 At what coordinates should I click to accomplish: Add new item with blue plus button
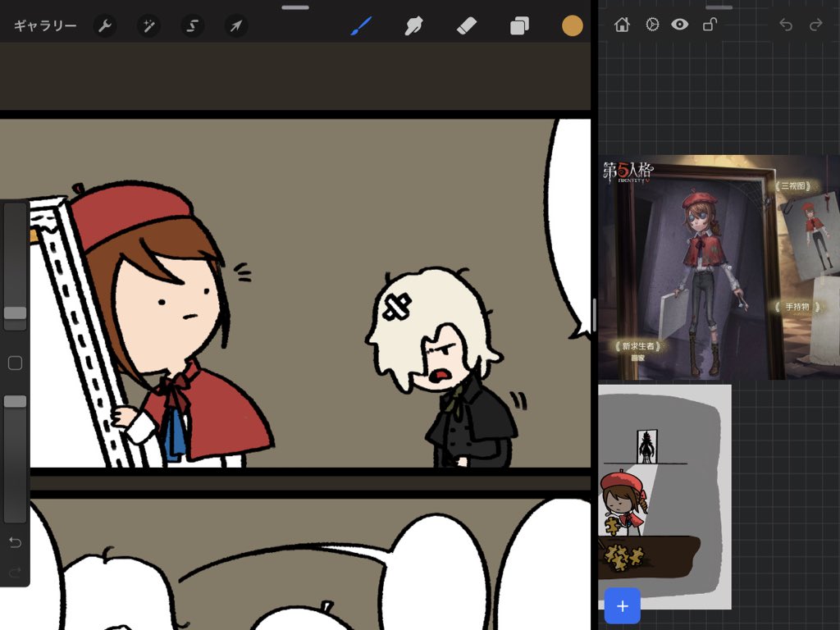(623, 606)
